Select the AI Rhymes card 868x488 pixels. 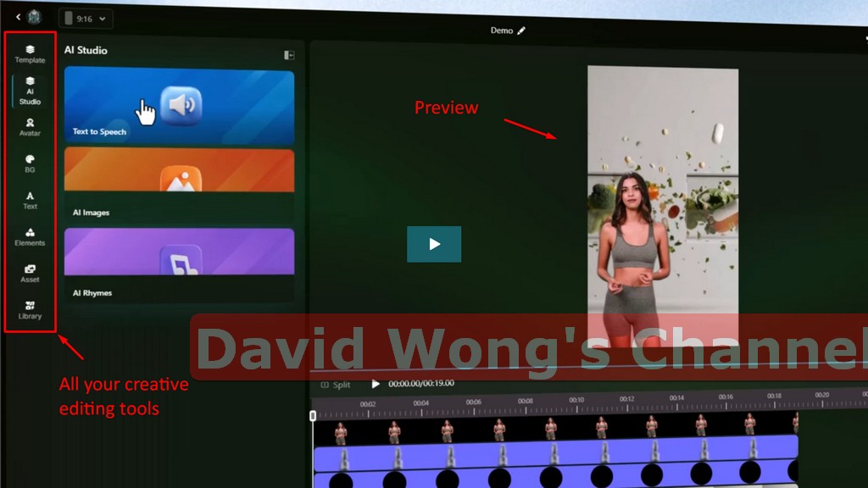179,264
